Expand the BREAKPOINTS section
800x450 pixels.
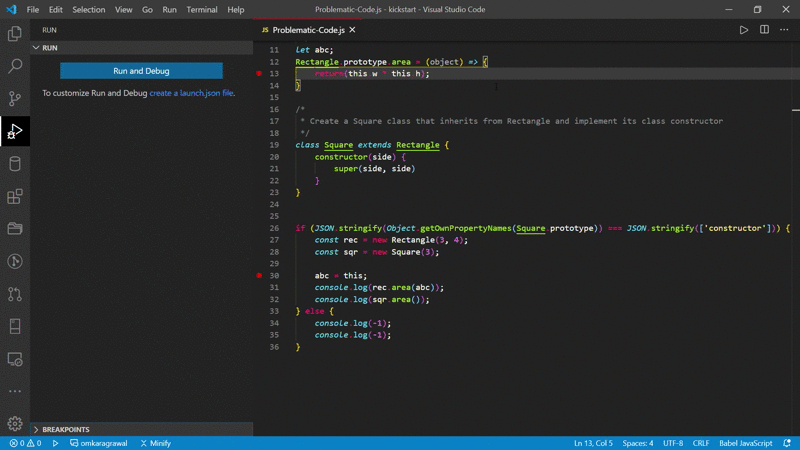(x=142, y=430)
